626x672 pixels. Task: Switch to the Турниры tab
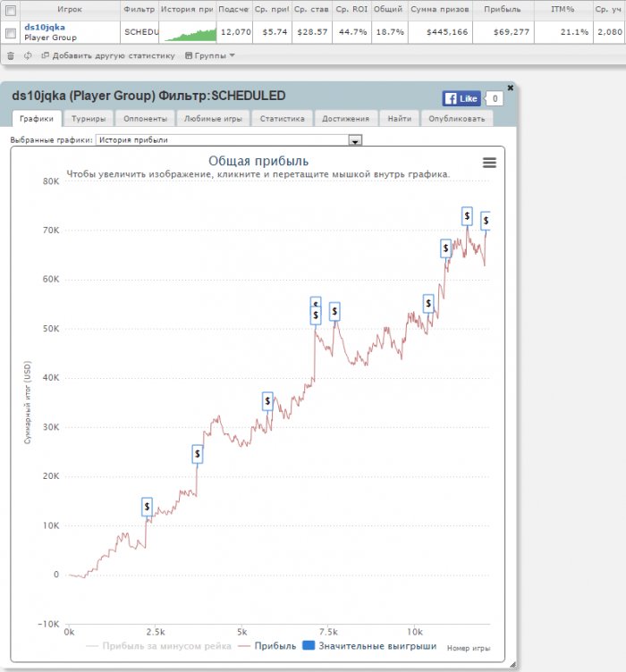point(89,119)
